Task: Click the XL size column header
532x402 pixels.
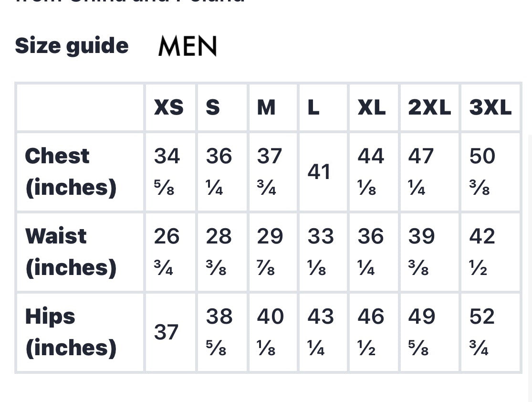Action: (x=372, y=108)
